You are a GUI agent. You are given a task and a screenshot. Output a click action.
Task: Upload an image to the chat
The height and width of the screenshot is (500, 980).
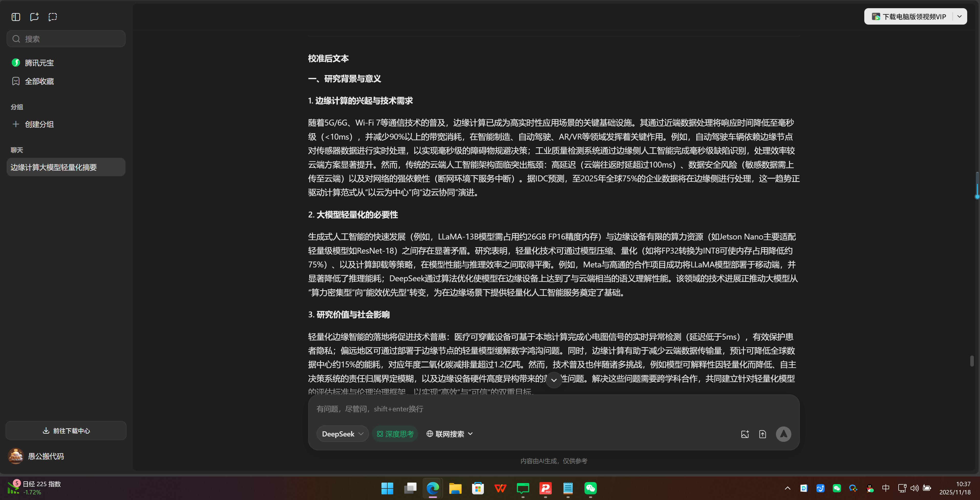745,434
